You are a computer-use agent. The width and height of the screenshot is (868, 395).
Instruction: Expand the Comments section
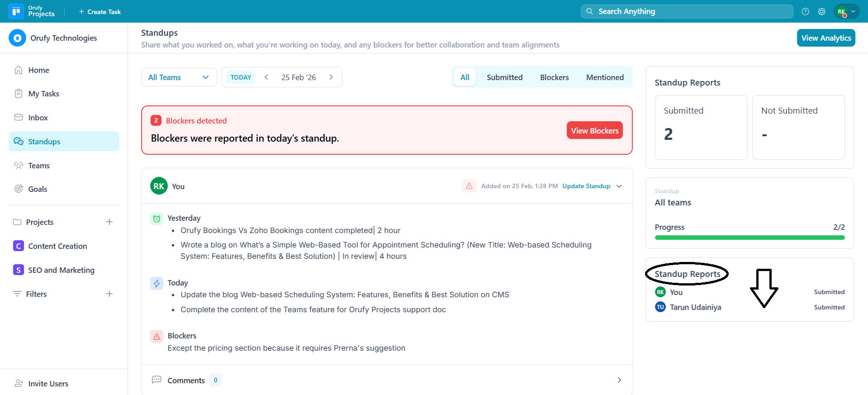[619, 380]
